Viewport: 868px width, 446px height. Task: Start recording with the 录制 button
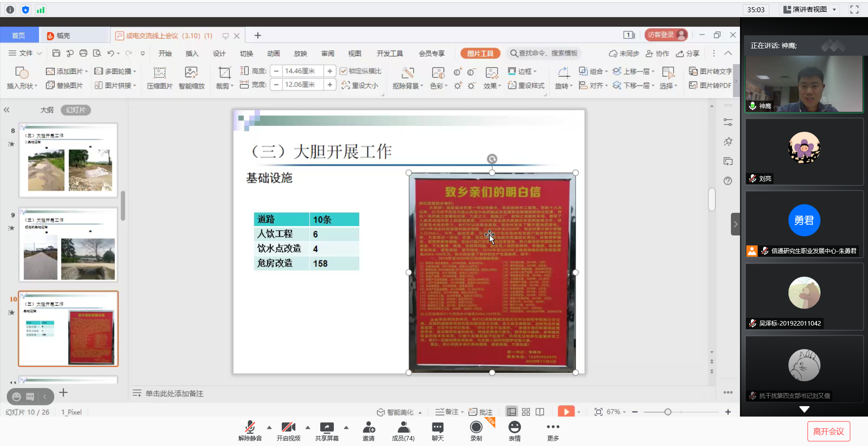(476, 428)
